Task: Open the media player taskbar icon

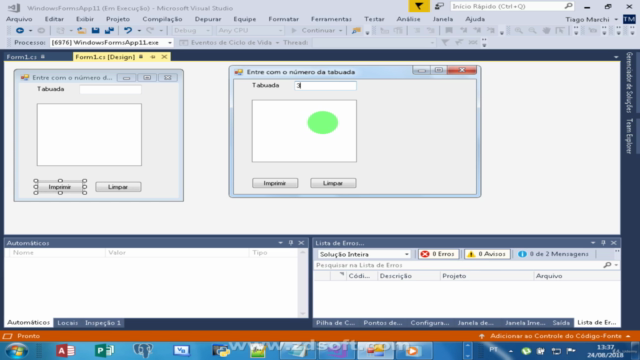Action: (412, 351)
